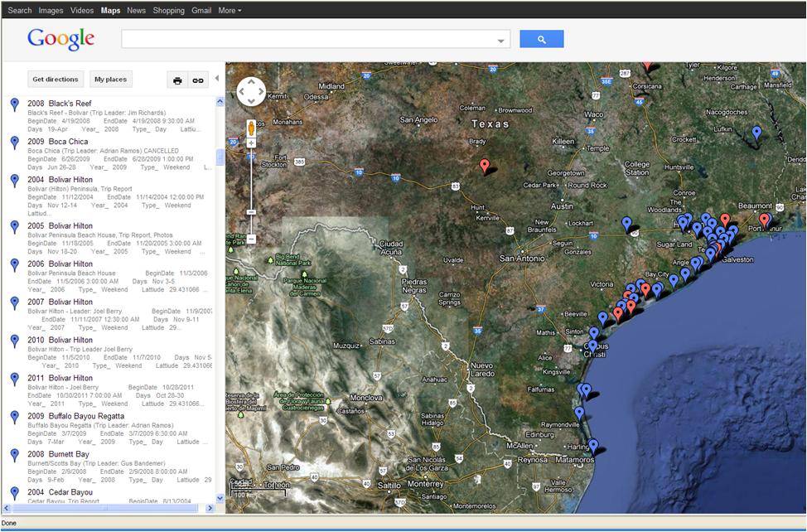
Task: Click the pin icon beside 2004 Cedar Bayou
Action: 15,493
